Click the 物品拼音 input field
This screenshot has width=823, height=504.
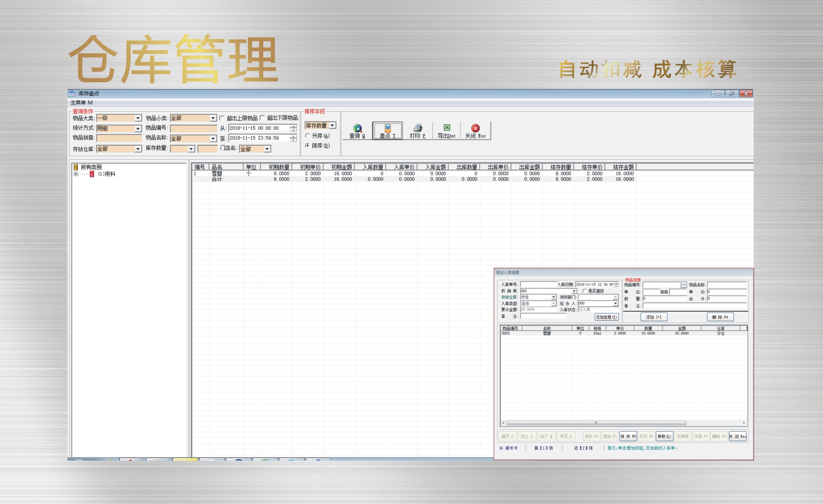point(119,138)
